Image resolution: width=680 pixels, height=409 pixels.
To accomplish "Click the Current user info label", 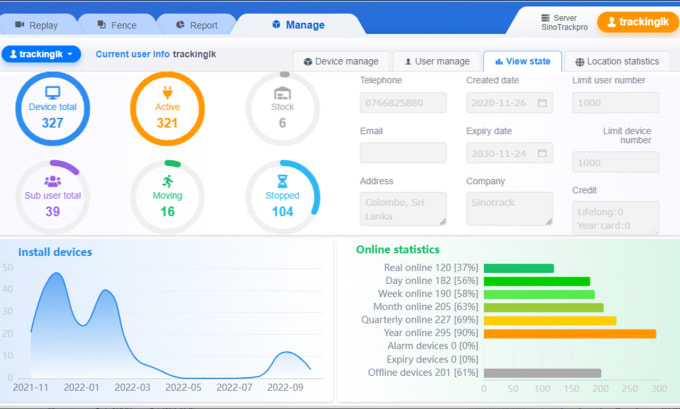I will [x=133, y=54].
